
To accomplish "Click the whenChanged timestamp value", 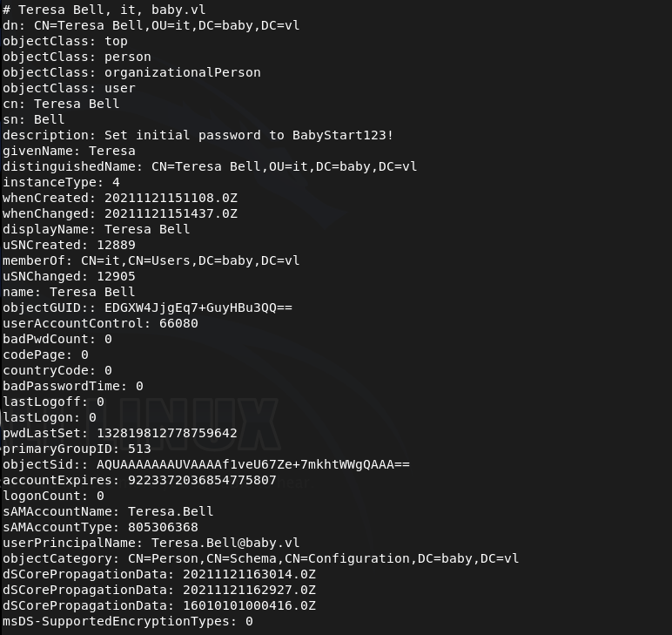I will [171, 213].
